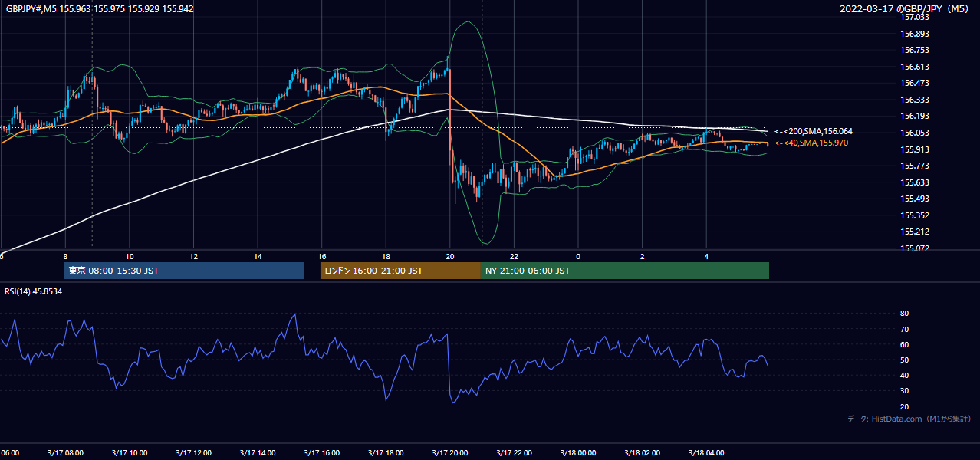Click the hour 22 tick on price chart
This screenshot has width=980, height=460.
(x=514, y=257)
